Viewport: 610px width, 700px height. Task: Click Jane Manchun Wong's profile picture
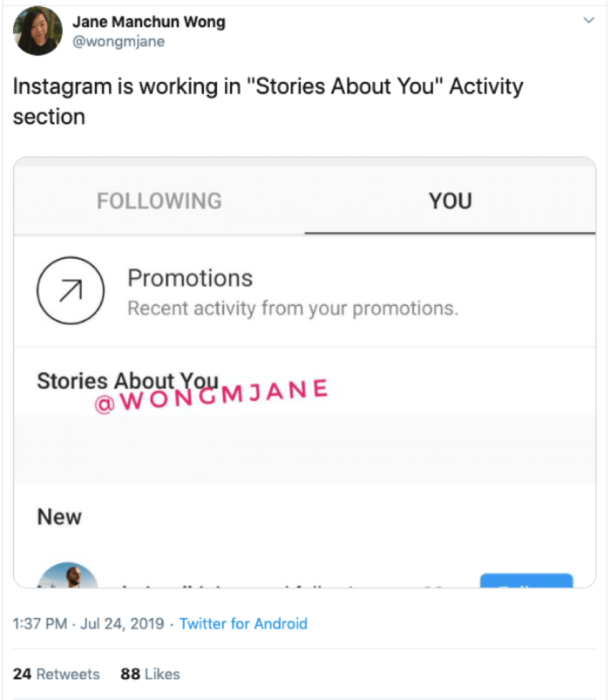(x=37, y=31)
